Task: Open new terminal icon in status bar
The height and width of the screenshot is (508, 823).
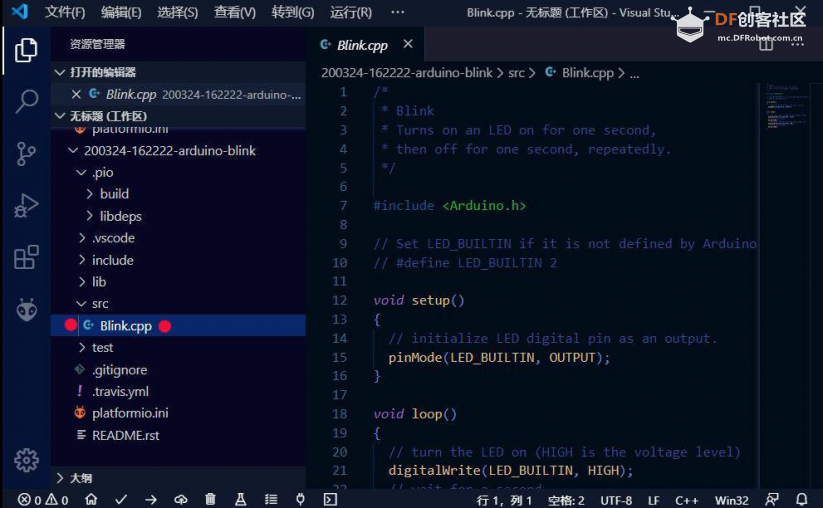Action: pyautogui.click(x=330, y=499)
